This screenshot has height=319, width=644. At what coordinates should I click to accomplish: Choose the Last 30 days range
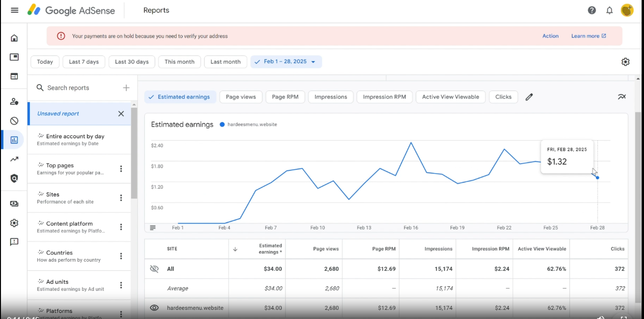(x=132, y=62)
